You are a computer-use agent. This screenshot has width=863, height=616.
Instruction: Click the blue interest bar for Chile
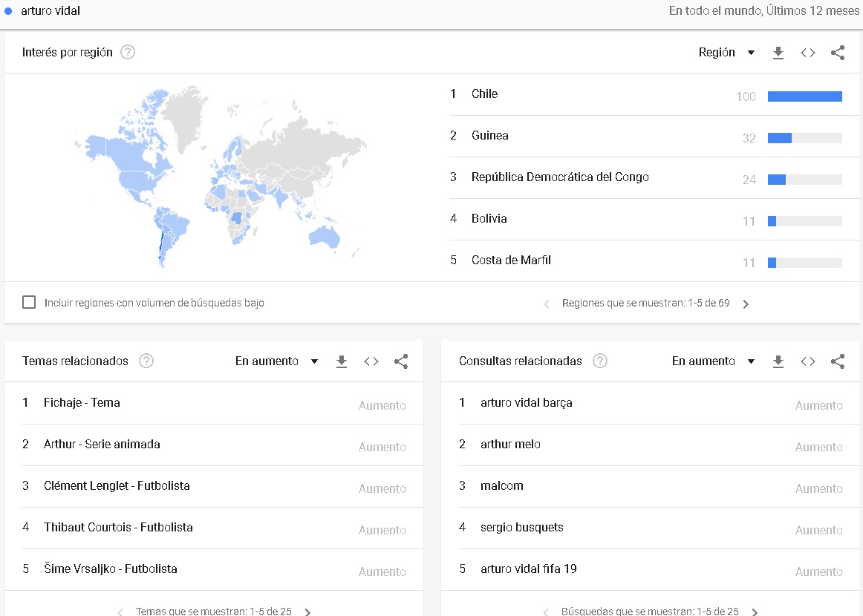(804, 96)
